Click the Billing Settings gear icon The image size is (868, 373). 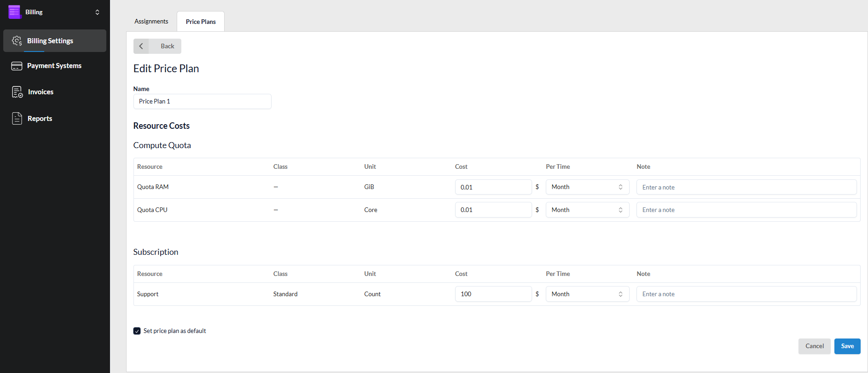point(17,41)
